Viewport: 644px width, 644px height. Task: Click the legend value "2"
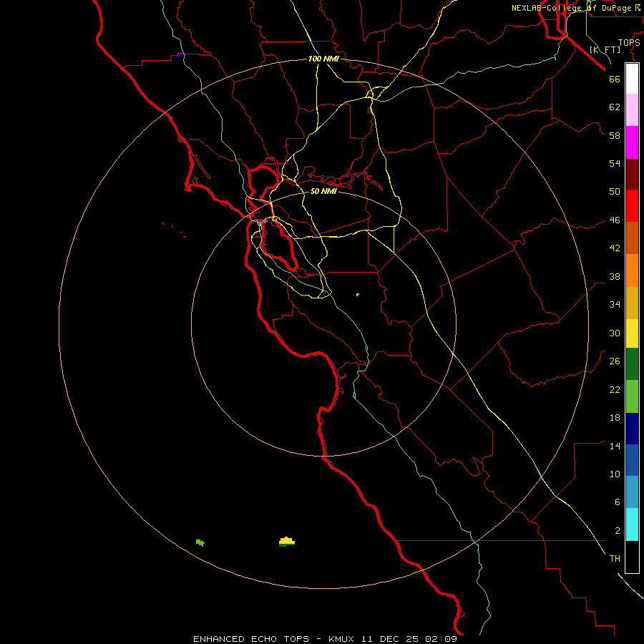click(x=618, y=531)
